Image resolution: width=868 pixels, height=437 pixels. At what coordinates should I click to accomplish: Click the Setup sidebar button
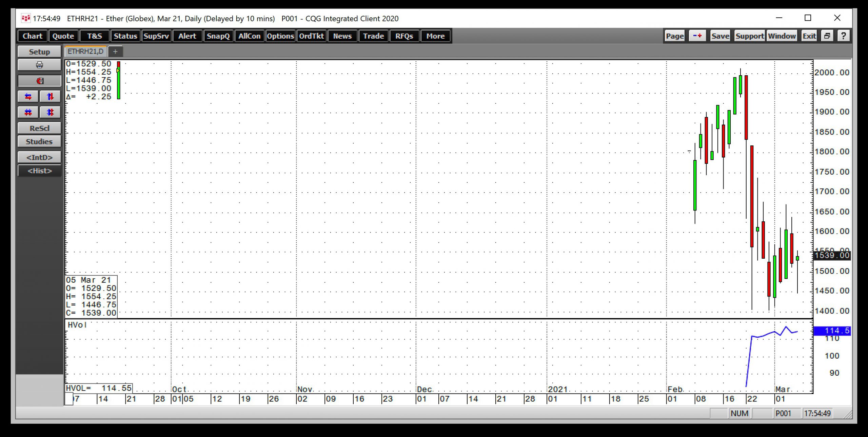point(39,52)
